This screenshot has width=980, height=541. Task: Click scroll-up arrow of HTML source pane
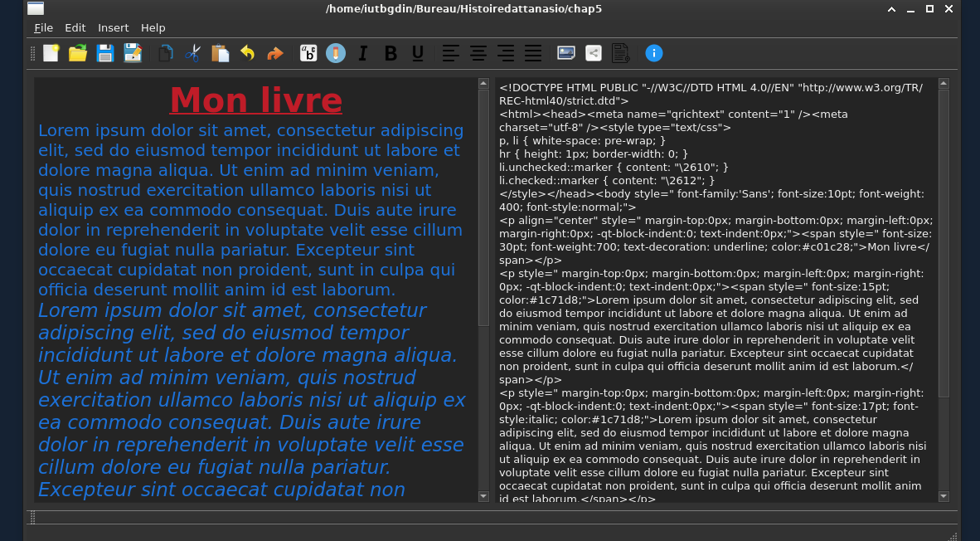coord(944,83)
